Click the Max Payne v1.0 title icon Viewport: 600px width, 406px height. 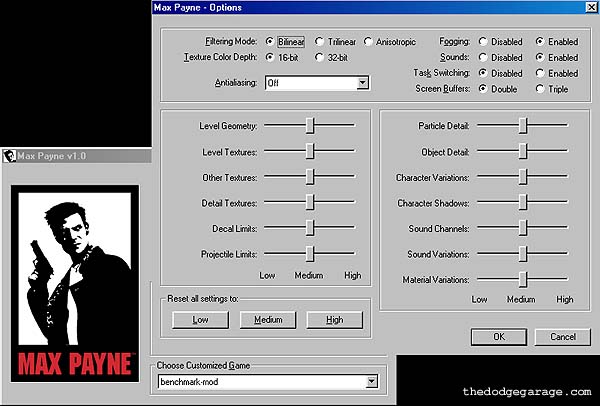tap(9, 156)
